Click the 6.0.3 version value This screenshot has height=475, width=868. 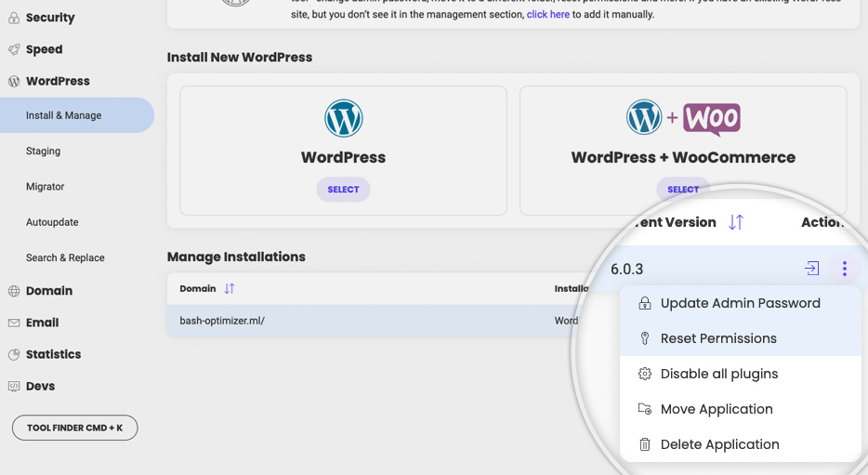coord(626,269)
